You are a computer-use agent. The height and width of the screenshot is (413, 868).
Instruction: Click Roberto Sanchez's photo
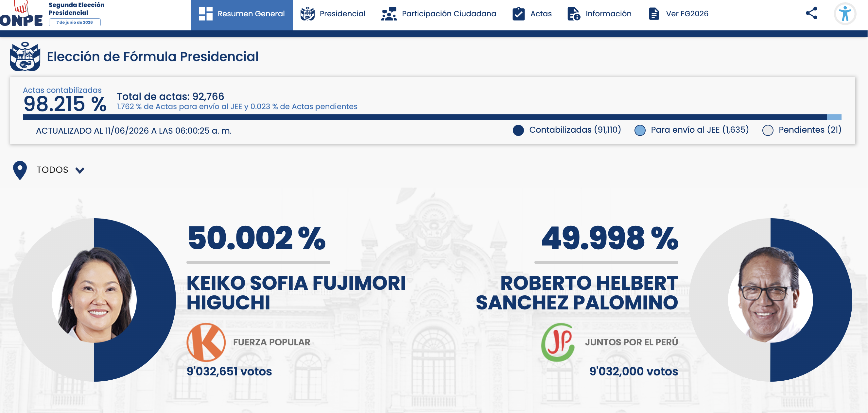[x=770, y=295]
